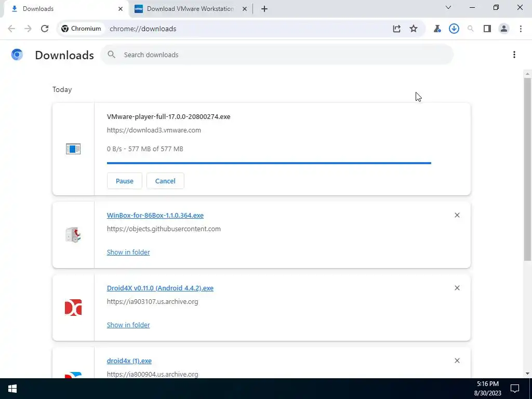Close the Download VMware Workstation tab

(x=245, y=9)
